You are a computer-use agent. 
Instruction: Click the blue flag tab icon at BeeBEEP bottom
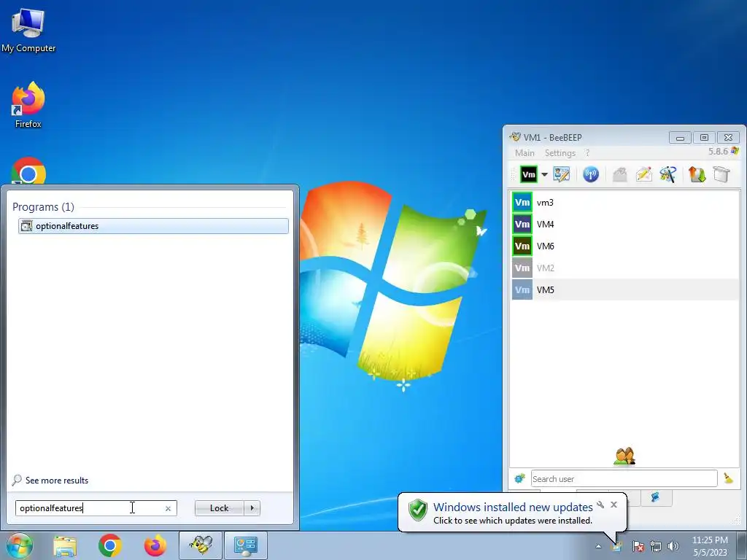point(656,497)
